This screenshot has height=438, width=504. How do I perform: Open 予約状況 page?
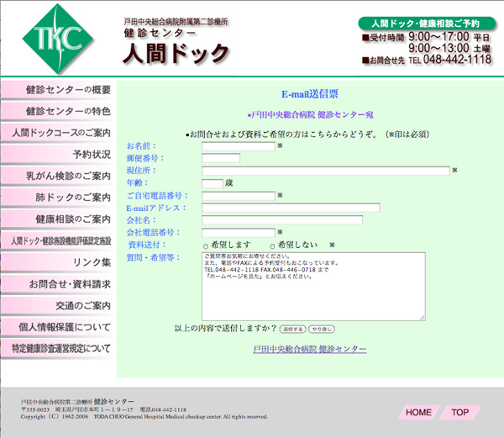point(58,155)
